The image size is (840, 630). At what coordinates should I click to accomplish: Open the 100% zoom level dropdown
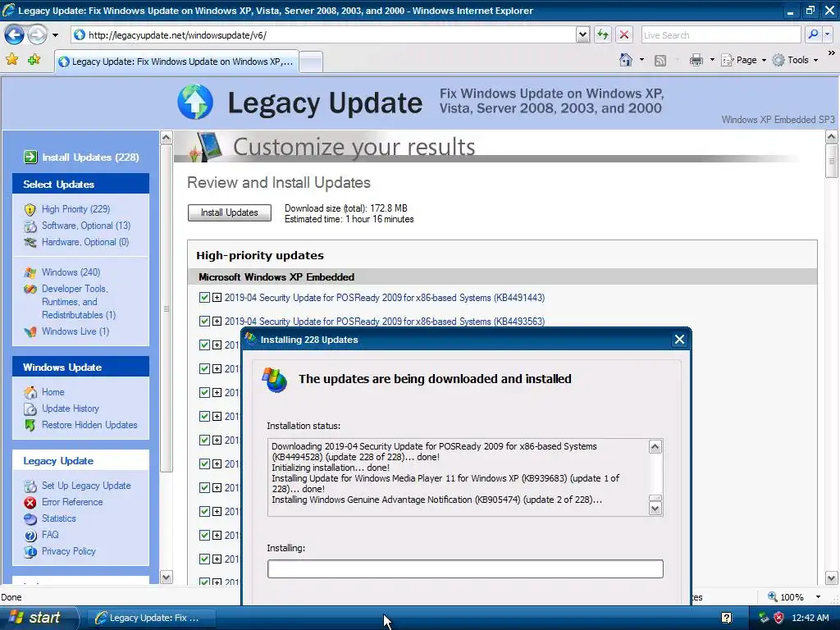(x=818, y=597)
